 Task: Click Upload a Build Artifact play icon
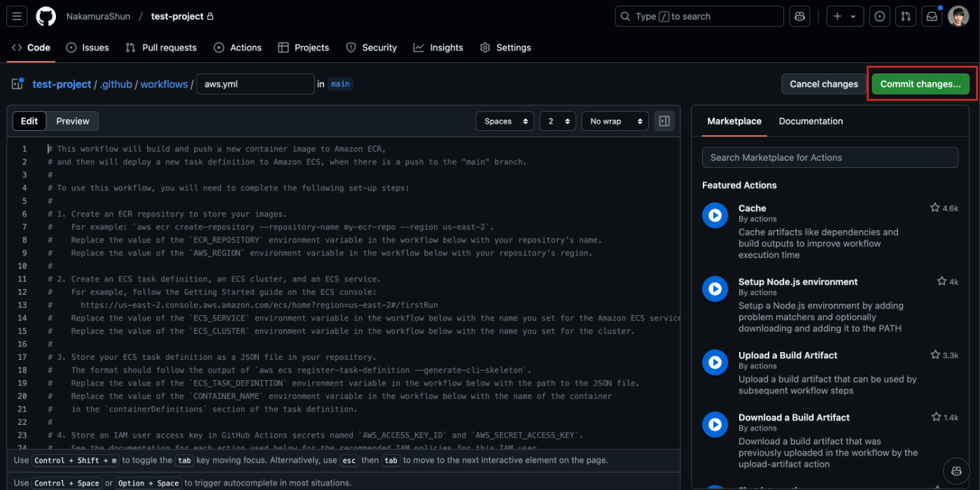click(x=715, y=362)
